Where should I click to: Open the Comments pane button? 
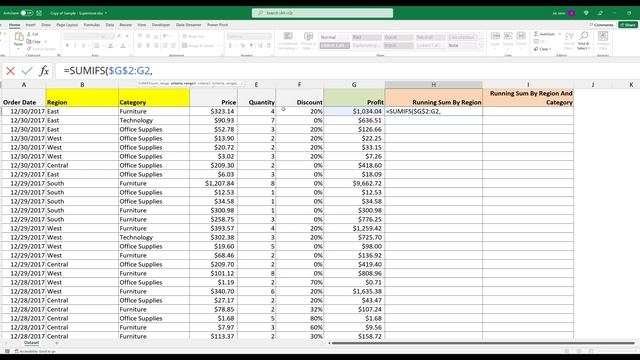click(x=602, y=25)
